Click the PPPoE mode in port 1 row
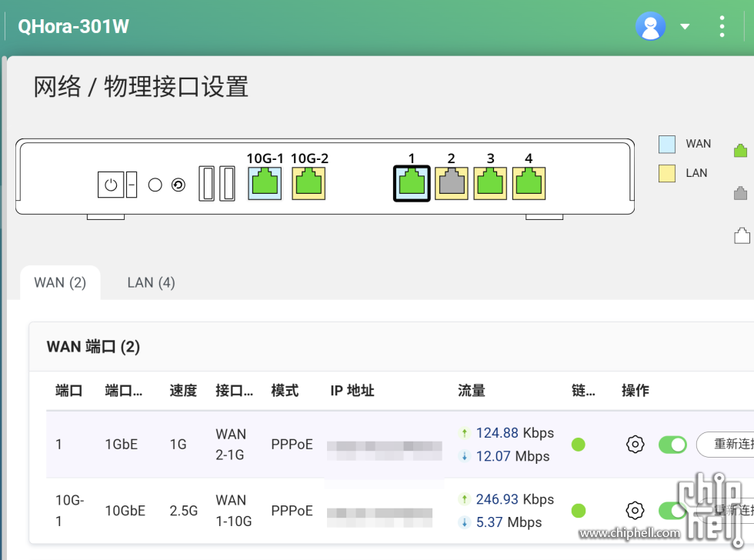Screen dimensions: 754x560 click(292, 444)
